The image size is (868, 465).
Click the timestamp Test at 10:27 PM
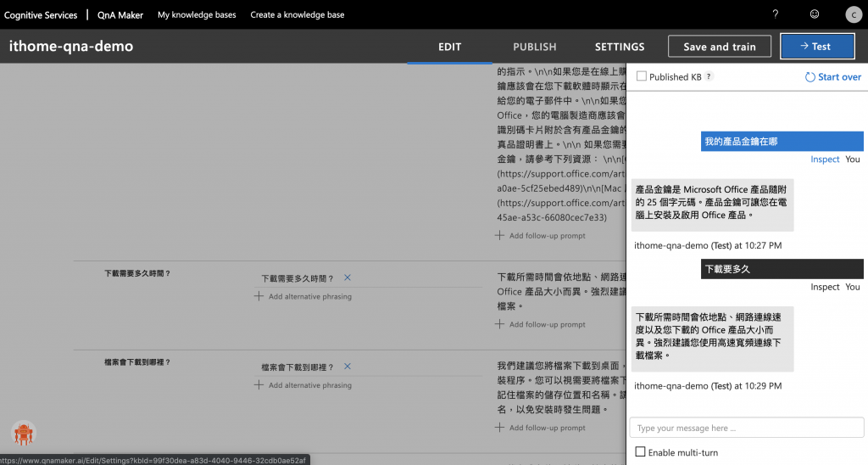click(708, 245)
